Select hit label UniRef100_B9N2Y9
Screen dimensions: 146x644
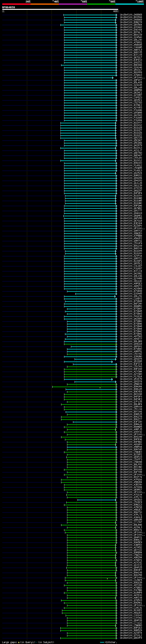point(131,22)
